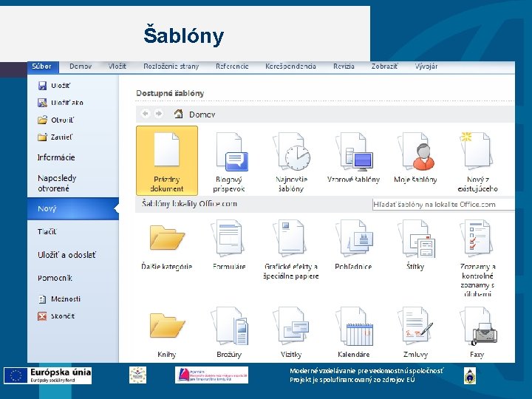Open the Zmluvy template category
The width and height of the screenshot is (532, 399).
[x=415, y=332]
